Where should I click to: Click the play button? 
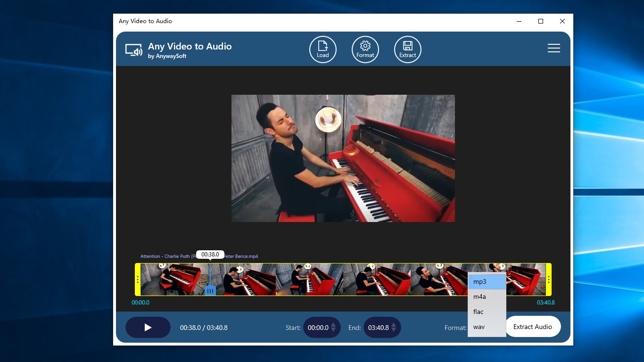[148, 327]
